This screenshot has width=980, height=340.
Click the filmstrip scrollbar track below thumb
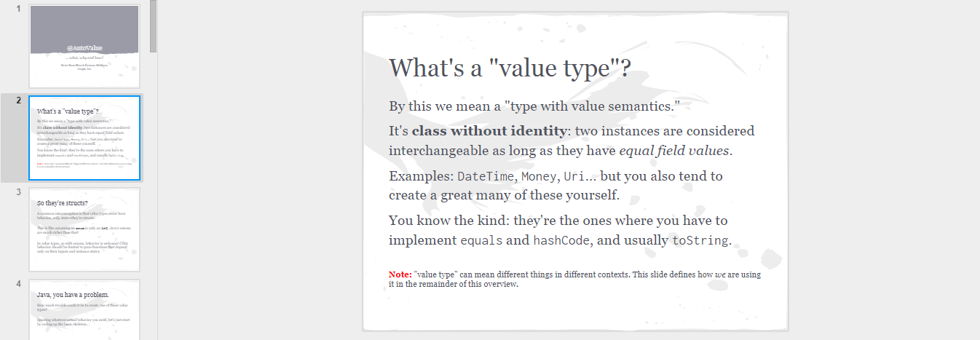tap(153, 197)
